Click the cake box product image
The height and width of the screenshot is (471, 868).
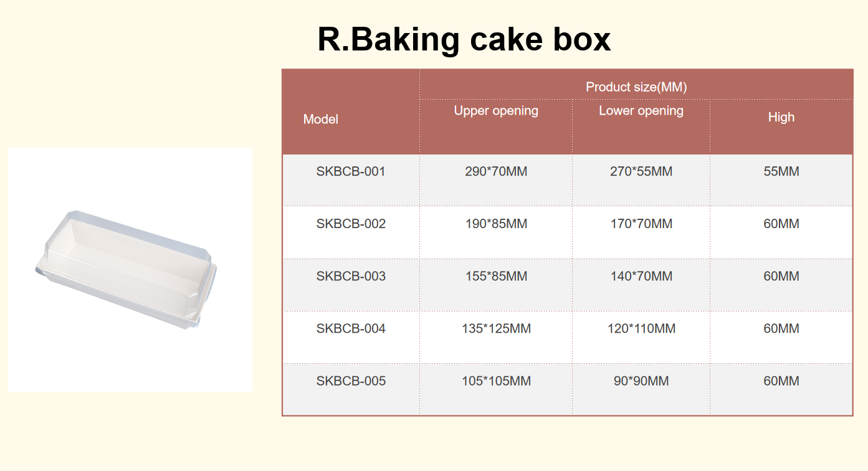(x=130, y=269)
